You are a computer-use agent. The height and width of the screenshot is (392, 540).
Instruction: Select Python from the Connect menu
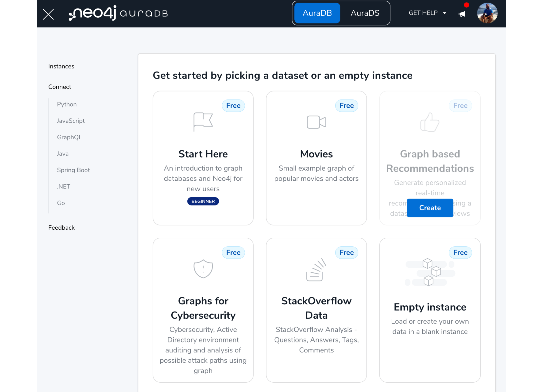click(67, 104)
